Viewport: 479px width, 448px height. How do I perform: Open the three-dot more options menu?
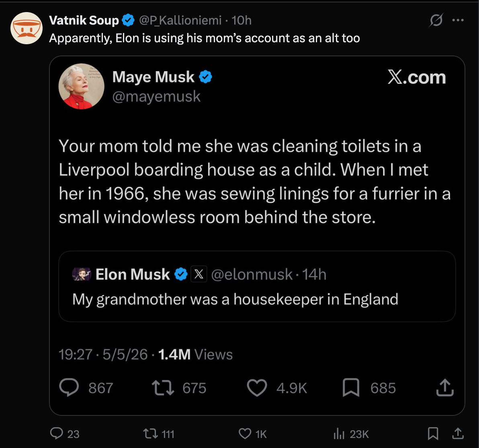(458, 20)
